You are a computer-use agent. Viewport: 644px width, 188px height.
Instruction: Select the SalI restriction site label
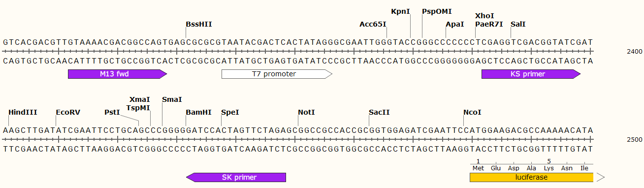(518, 24)
